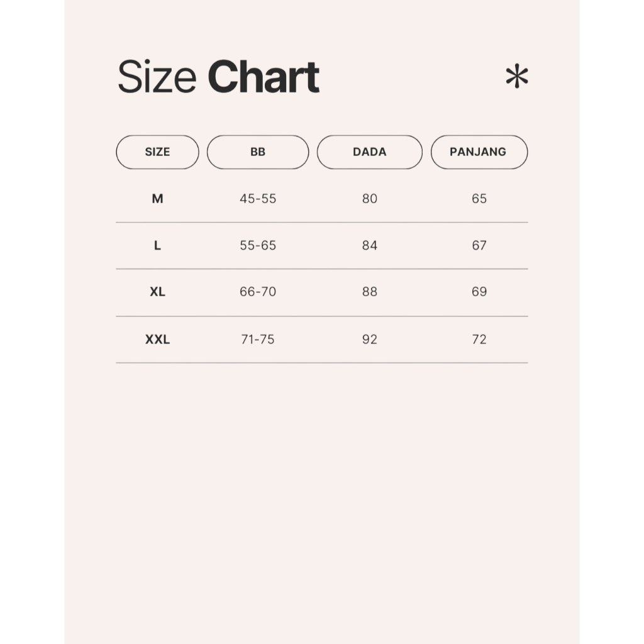The height and width of the screenshot is (644, 644).
Task: Select the chest value 84
Action: coord(370,245)
